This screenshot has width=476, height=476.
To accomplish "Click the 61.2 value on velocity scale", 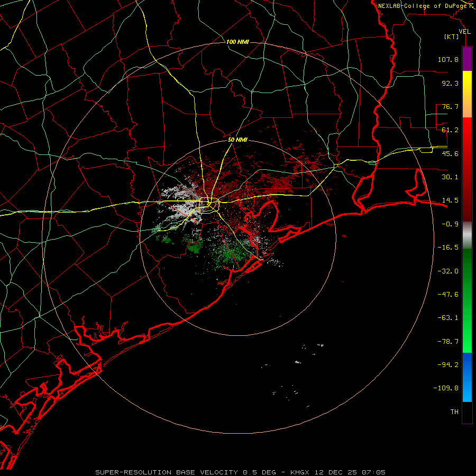I will coord(450,130).
